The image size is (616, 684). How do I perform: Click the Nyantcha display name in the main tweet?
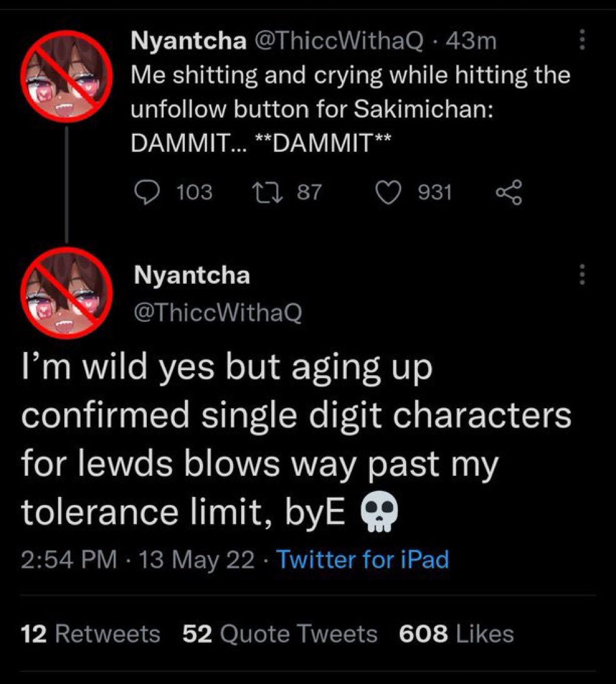click(192, 276)
